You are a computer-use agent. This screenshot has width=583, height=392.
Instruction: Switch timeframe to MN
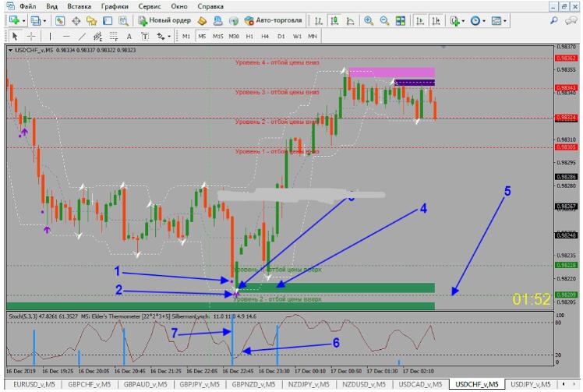point(313,37)
